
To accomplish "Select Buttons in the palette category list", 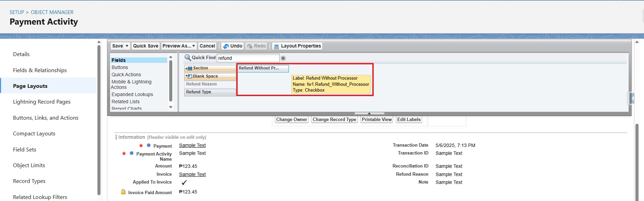I will [x=120, y=67].
